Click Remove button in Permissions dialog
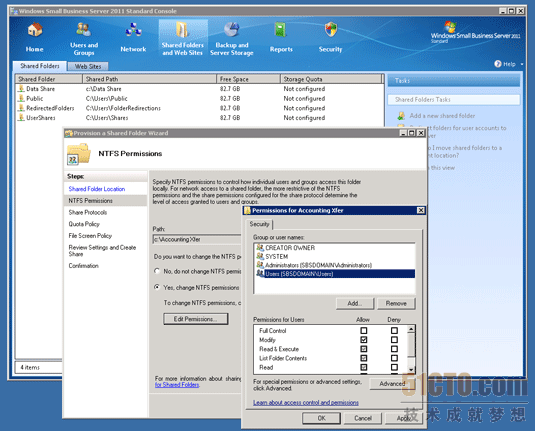Image resolution: width=535 pixels, height=431 pixels. tap(396, 303)
